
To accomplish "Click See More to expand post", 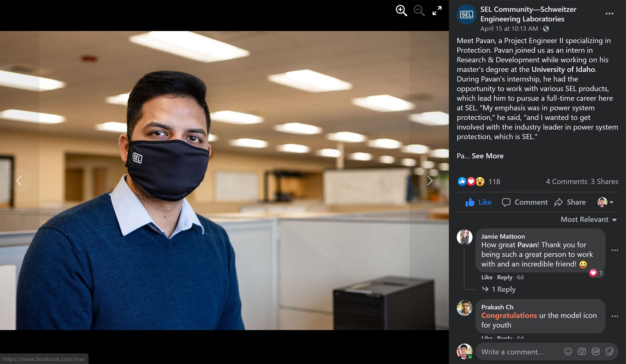I will (487, 156).
